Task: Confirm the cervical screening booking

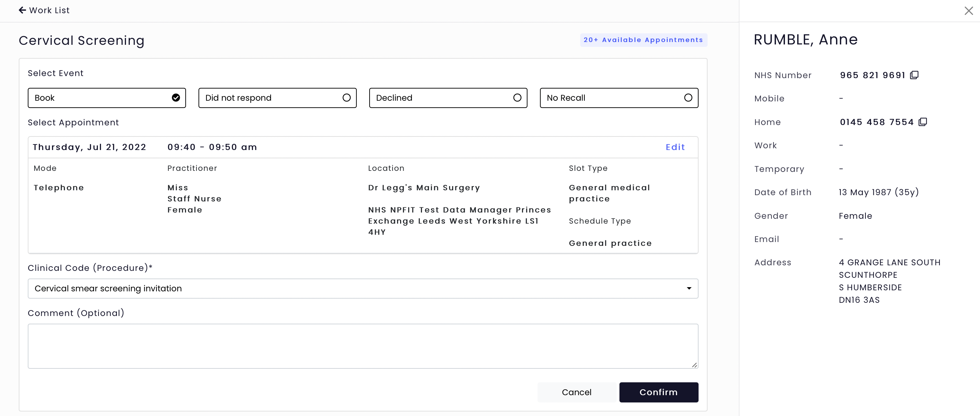Action: (659, 392)
